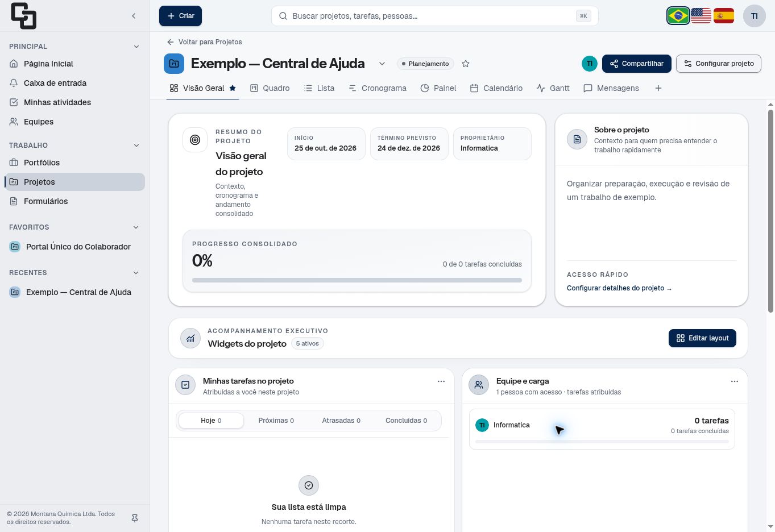Collapse the RECENTES sidebar section
Screen dimensions: 775x532
tap(136, 273)
